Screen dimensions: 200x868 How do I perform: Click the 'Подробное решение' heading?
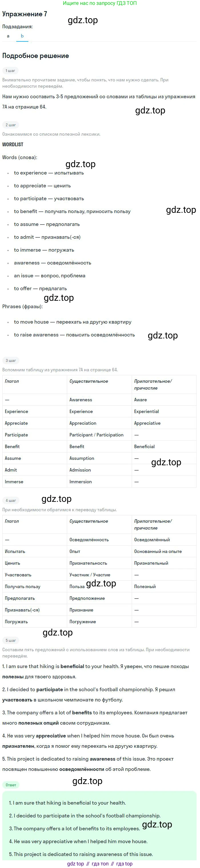pos(35,56)
